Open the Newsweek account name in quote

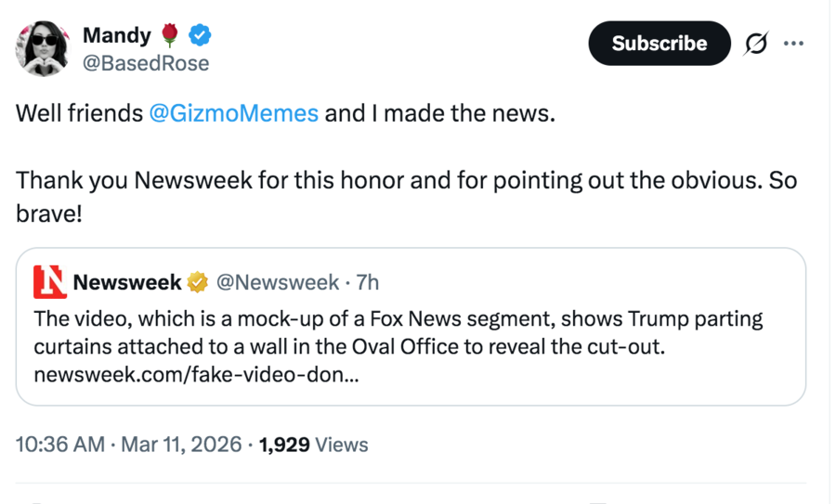pyautogui.click(x=127, y=282)
